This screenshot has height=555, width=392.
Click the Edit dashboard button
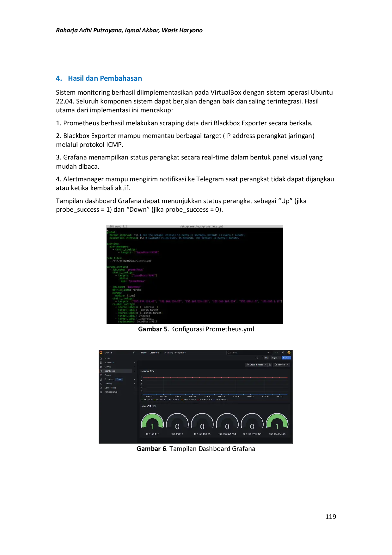click(x=266, y=358)
